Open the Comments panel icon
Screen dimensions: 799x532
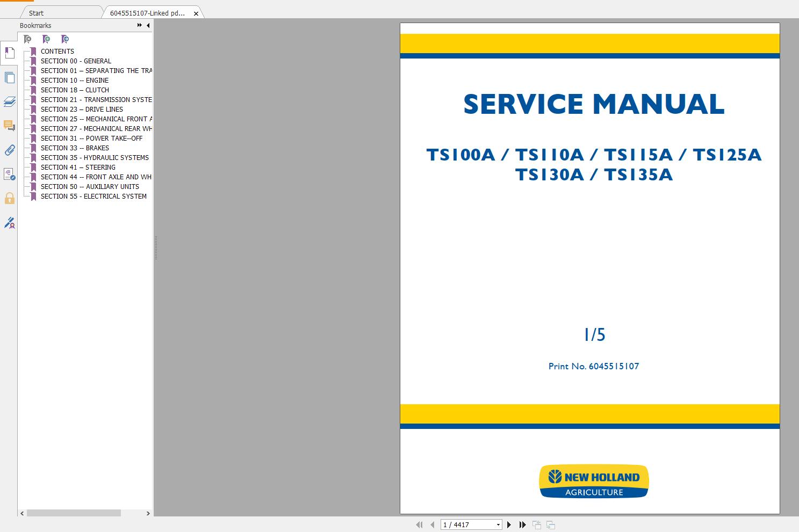point(9,126)
